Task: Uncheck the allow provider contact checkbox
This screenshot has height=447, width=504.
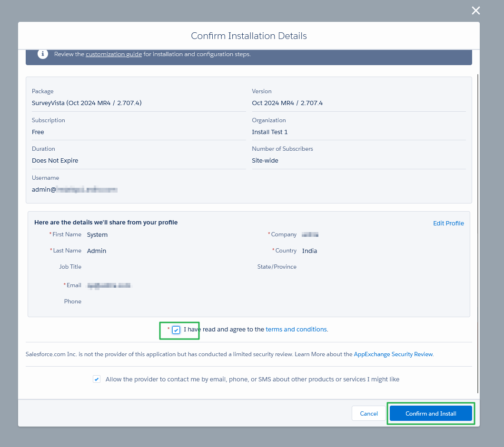Action: tap(97, 379)
